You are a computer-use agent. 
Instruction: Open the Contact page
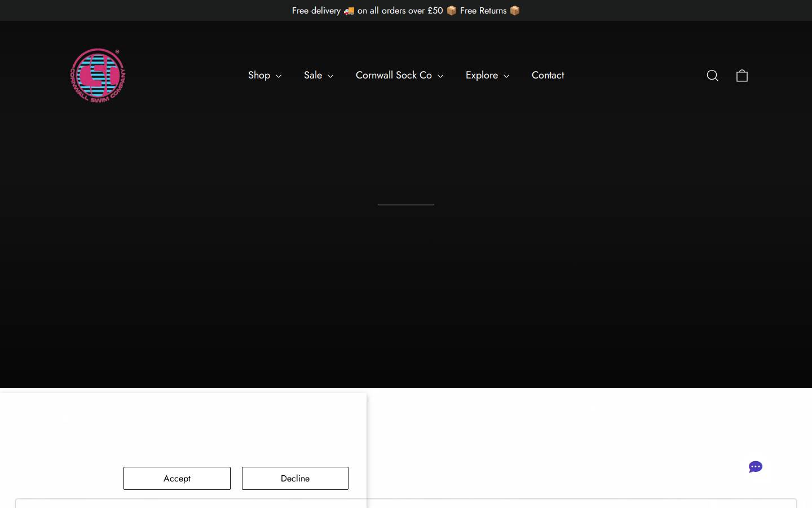pos(548,75)
